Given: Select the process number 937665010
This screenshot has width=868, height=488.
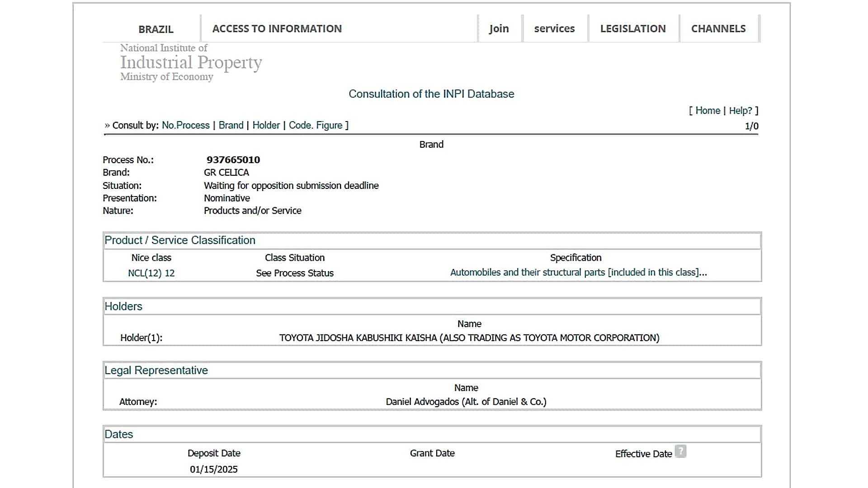Looking at the screenshot, I should point(233,160).
